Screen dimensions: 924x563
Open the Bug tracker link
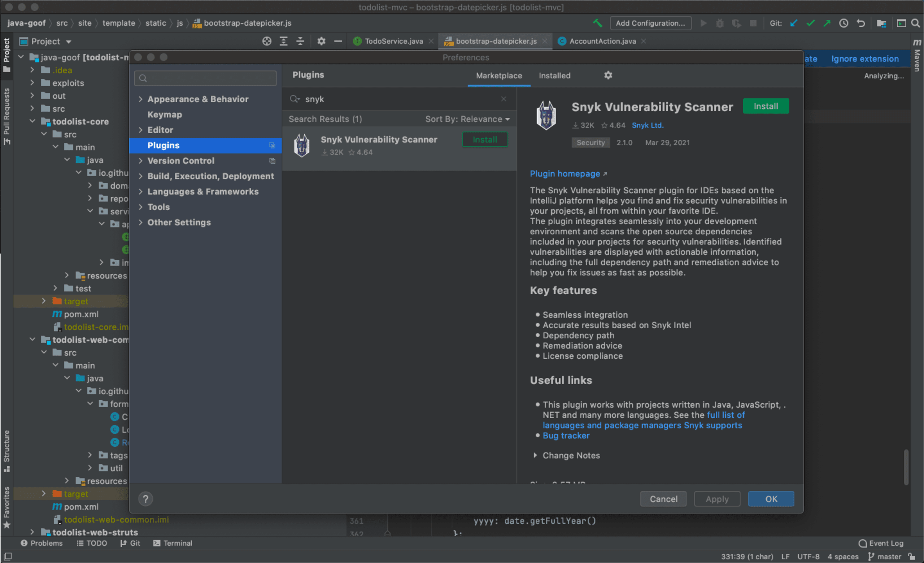[x=566, y=436]
